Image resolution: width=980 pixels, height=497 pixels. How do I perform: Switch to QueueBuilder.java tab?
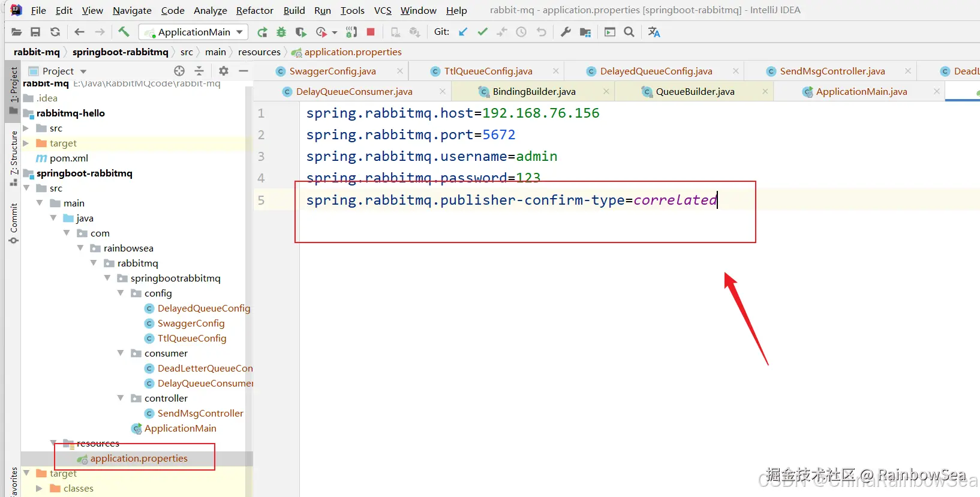tap(695, 91)
